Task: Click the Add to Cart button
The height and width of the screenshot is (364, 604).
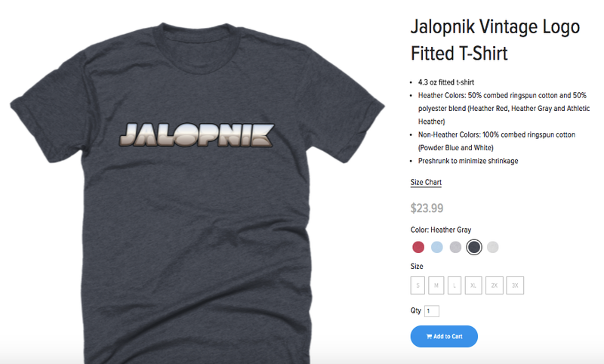Action: click(444, 336)
